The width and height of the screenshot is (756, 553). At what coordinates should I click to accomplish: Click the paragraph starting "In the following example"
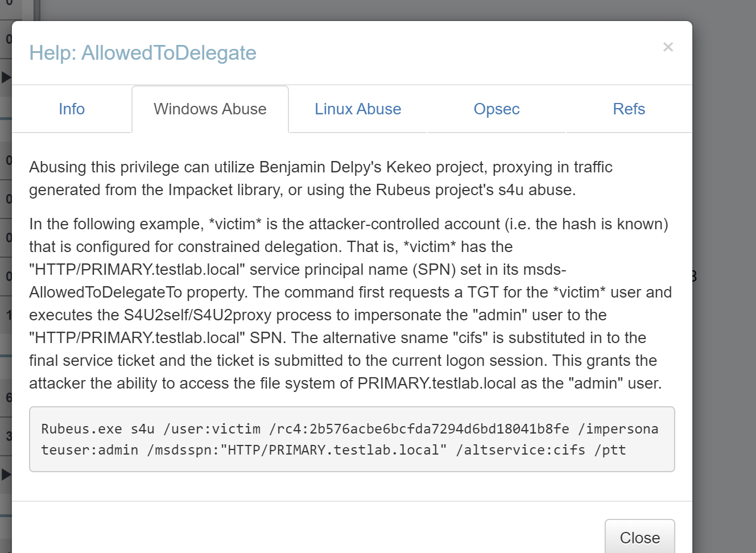pyautogui.click(x=350, y=304)
